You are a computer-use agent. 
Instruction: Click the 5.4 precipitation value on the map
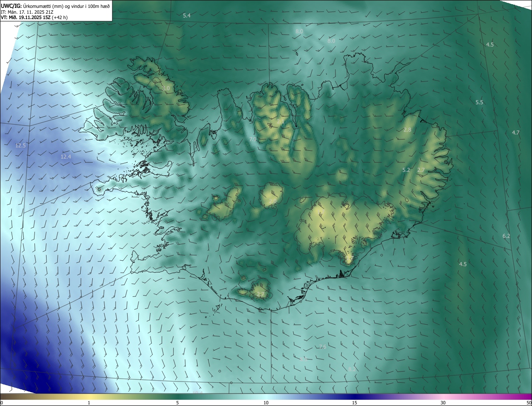(x=187, y=15)
